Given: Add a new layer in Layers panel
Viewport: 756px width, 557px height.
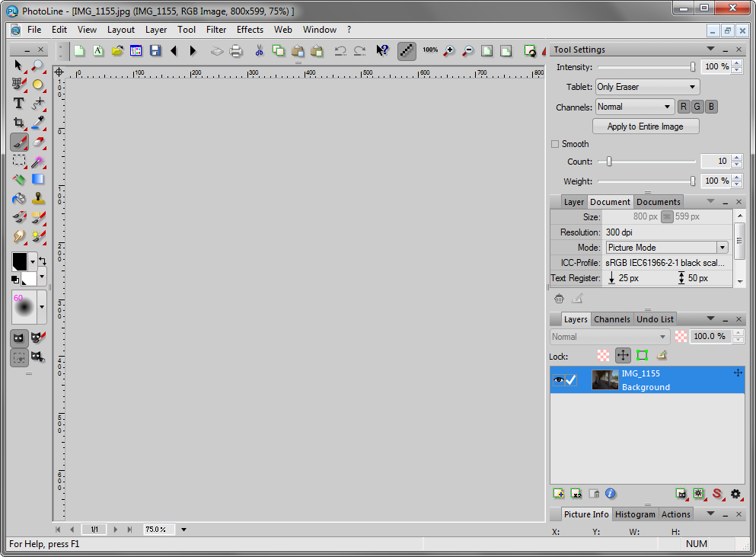Looking at the screenshot, I should point(558,493).
